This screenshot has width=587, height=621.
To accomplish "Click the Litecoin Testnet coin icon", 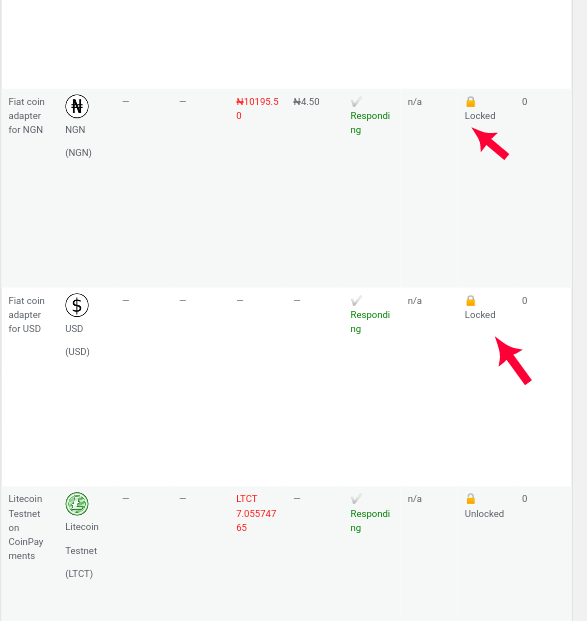I will tap(77, 504).
